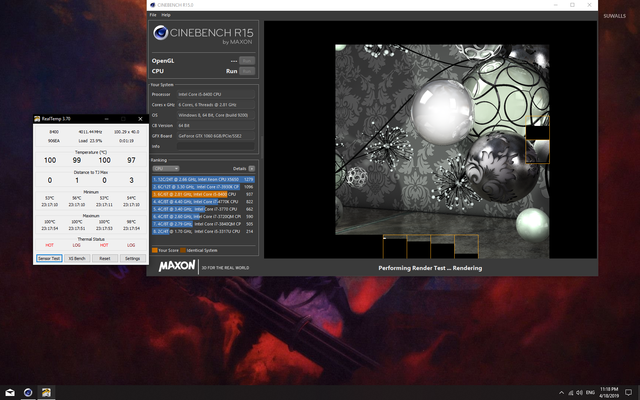Show hidden system tray icons
The image size is (640, 400).
point(562,393)
